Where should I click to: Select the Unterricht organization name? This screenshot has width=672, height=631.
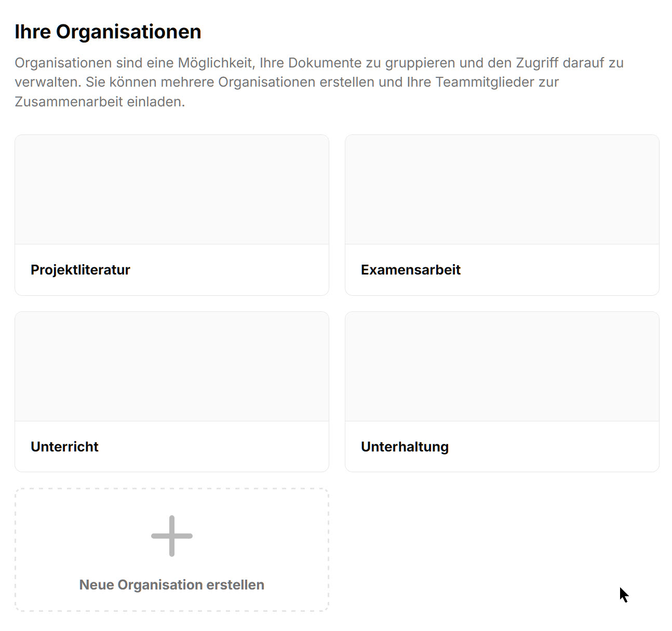[64, 447]
